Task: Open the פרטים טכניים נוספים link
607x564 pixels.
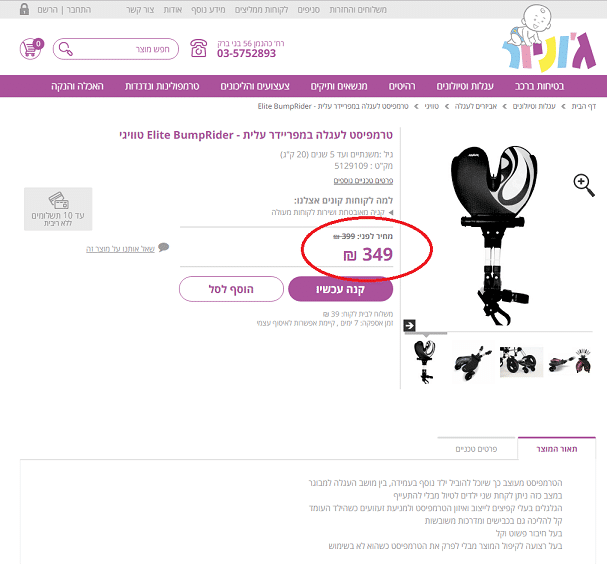Action: coord(363,181)
